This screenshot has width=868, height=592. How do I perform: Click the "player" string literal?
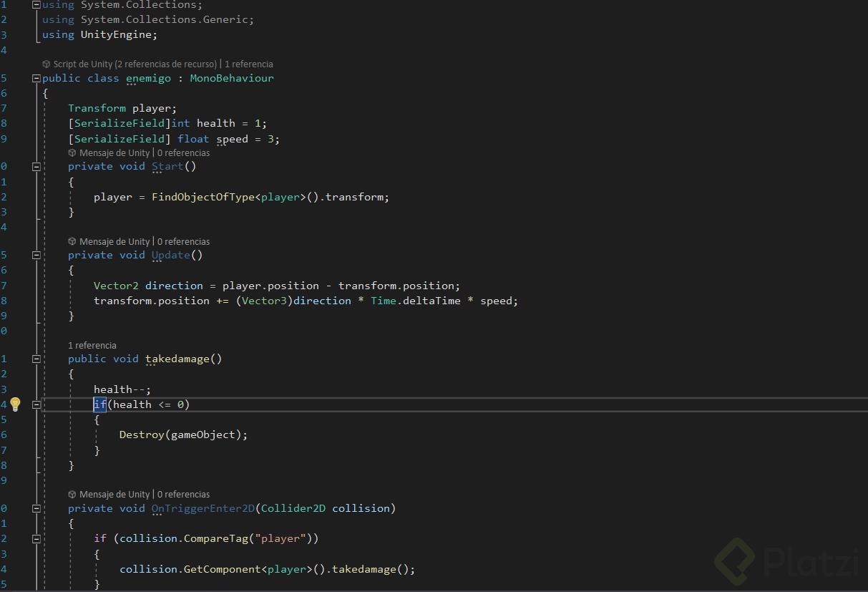coord(281,538)
